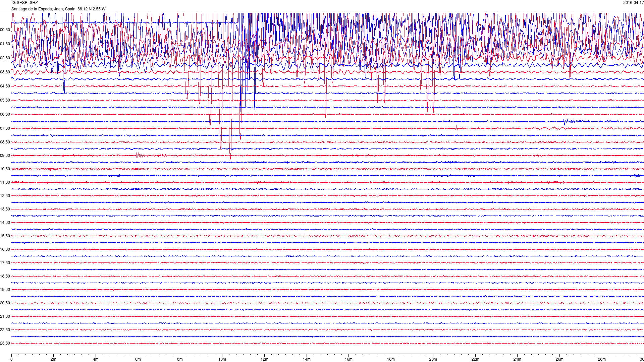Viewport: 644px width, 362px height.
Task: Click the 19:30 time row label
Action: (5, 290)
